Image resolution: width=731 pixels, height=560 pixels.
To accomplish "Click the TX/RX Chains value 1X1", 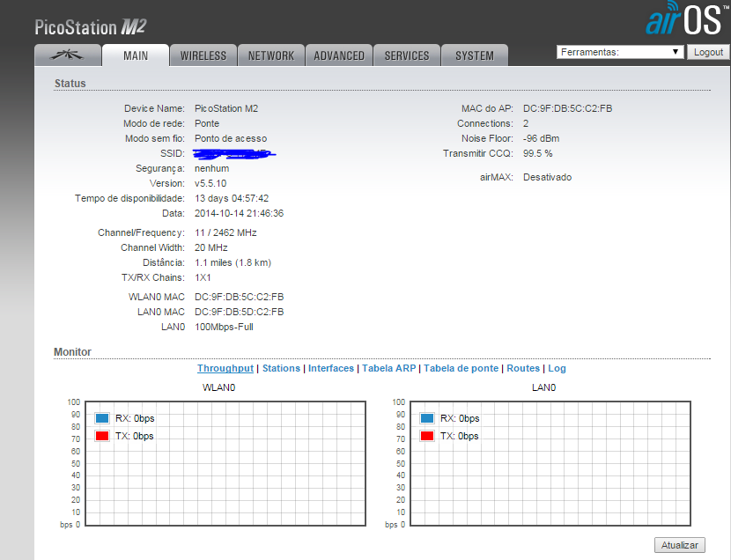I will click(x=203, y=277).
